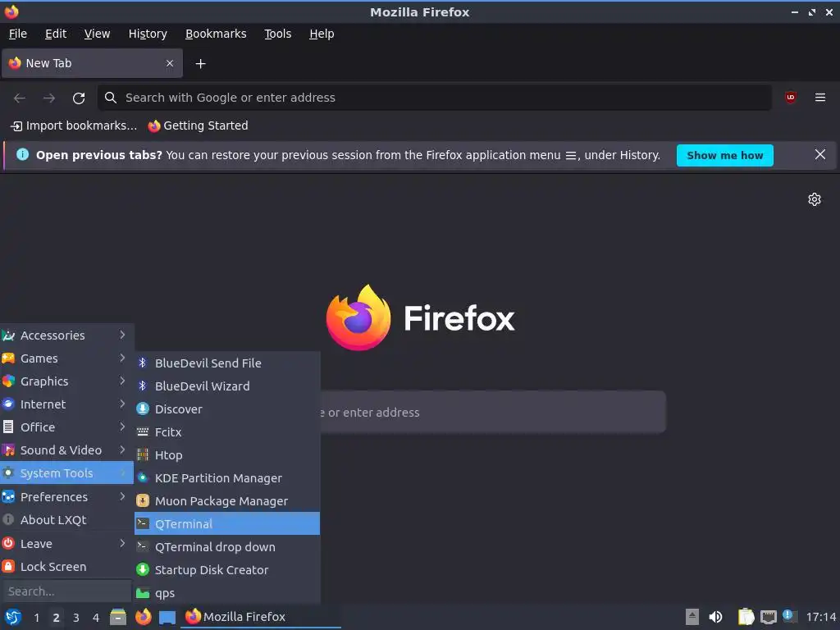Open the Tools menu
The image size is (840, 630).
tap(277, 34)
